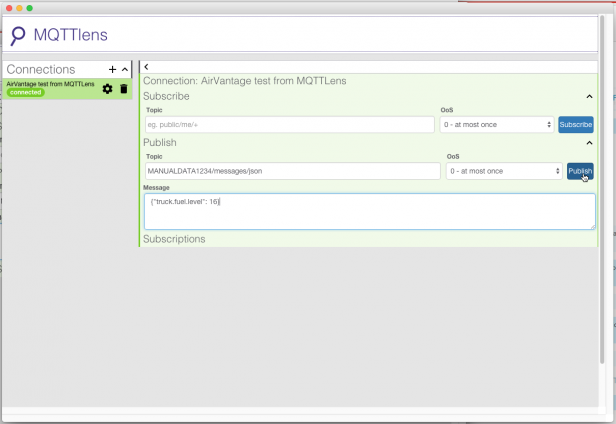
Task: Delete AirVantage connection using trash icon
Action: (124, 89)
